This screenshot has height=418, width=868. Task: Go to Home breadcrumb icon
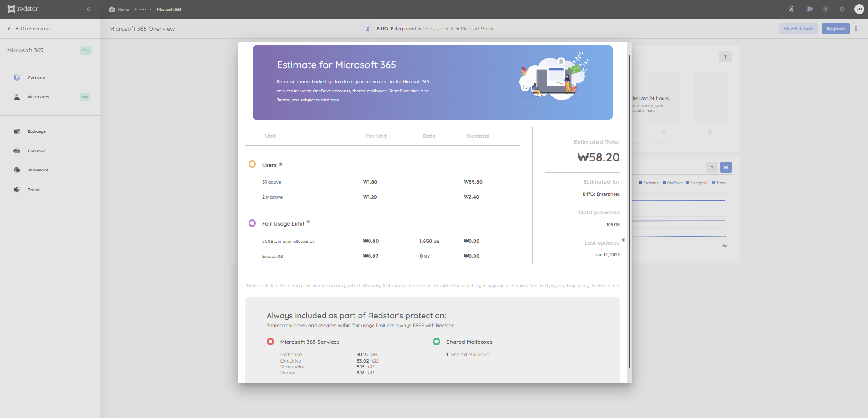click(x=112, y=9)
